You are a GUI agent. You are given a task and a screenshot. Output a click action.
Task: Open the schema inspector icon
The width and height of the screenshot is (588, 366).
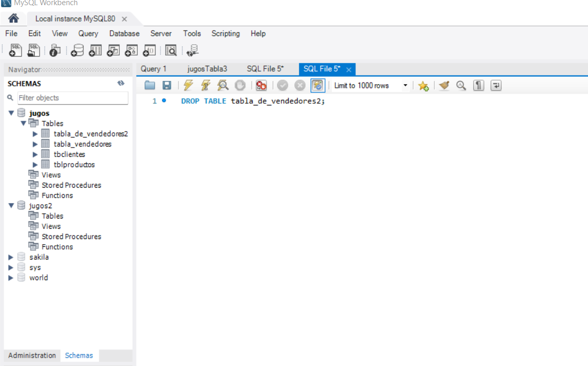tap(55, 50)
